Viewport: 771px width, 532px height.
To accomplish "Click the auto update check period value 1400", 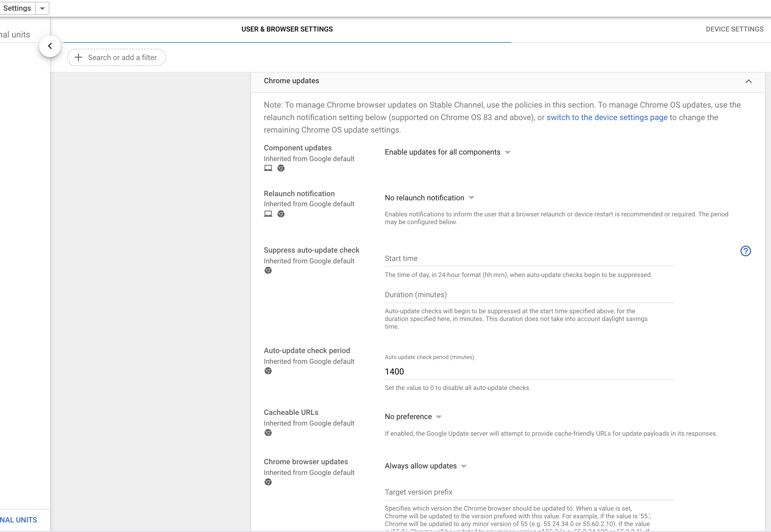I will point(529,372).
